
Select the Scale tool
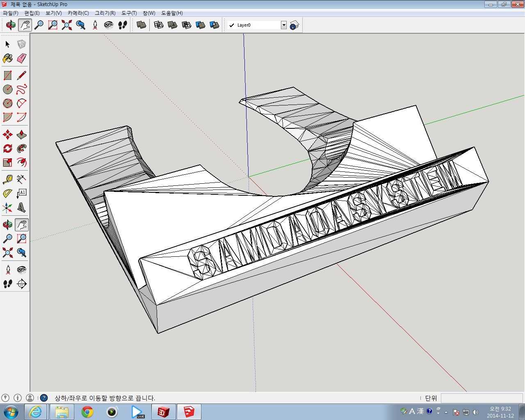[x=7, y=162]
